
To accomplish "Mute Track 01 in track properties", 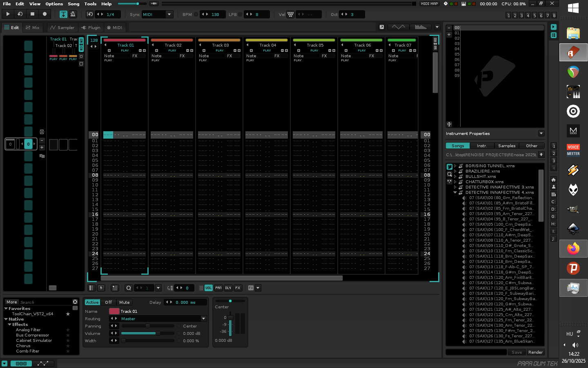I will pyautogui.click(x=124, y=302).
